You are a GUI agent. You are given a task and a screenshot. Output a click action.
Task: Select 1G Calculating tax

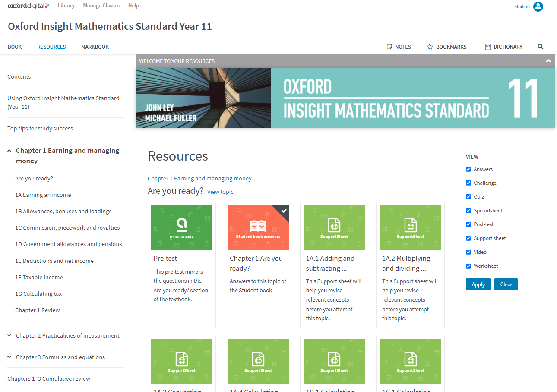click(x=38, y=294)
